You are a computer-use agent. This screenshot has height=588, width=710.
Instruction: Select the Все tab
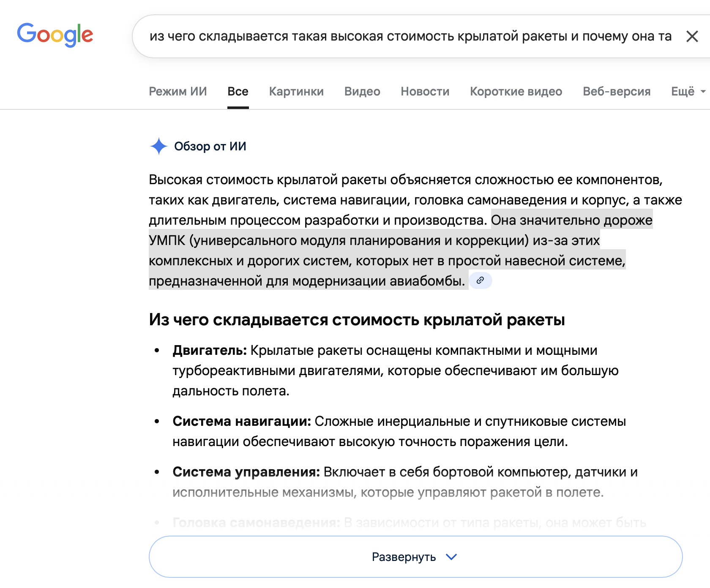pos(238,91)
